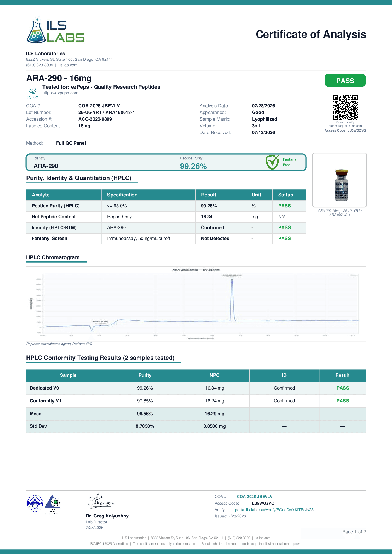Click the analysis date '07/28/2026'
Screen dimensions: 392x554
click(263, 106)
